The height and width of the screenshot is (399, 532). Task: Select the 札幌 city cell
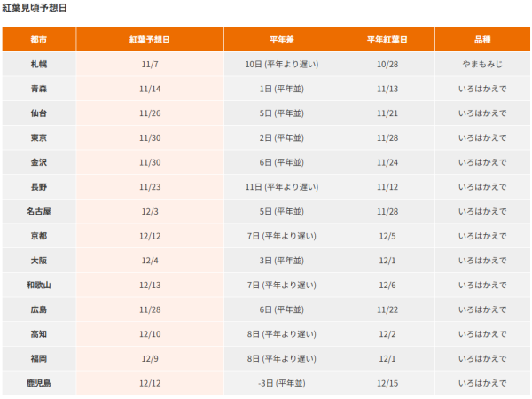39,65
